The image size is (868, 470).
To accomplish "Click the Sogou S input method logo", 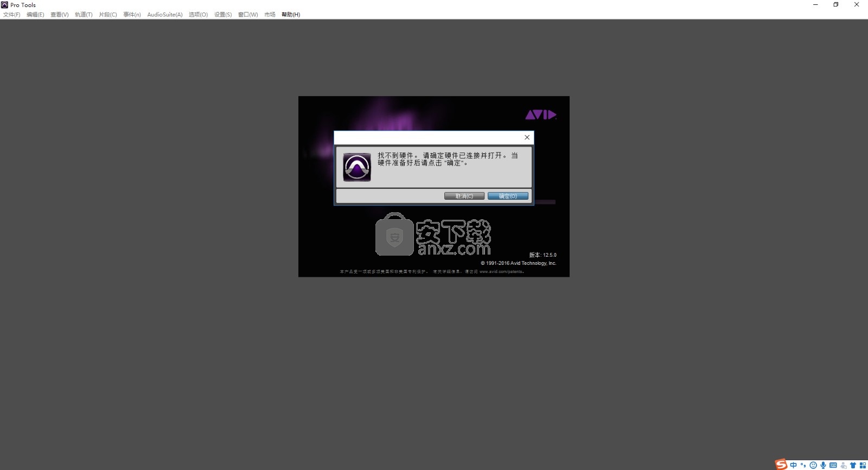I will [x=781, y=465].
